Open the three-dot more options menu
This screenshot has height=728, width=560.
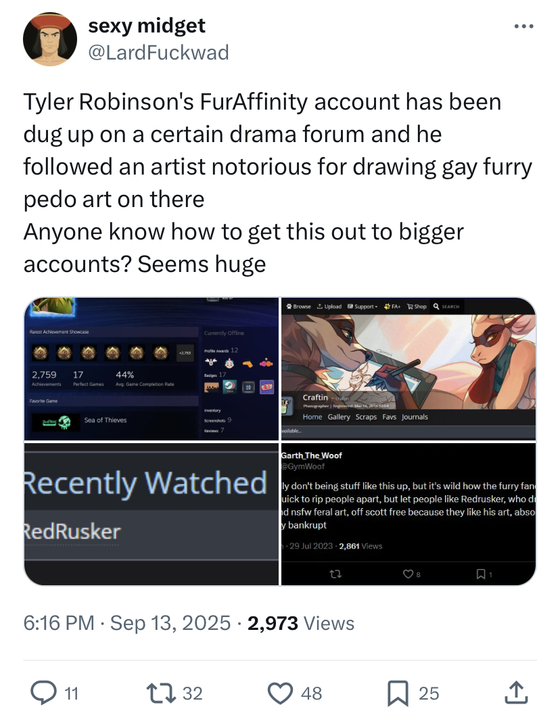pos(523,26)
